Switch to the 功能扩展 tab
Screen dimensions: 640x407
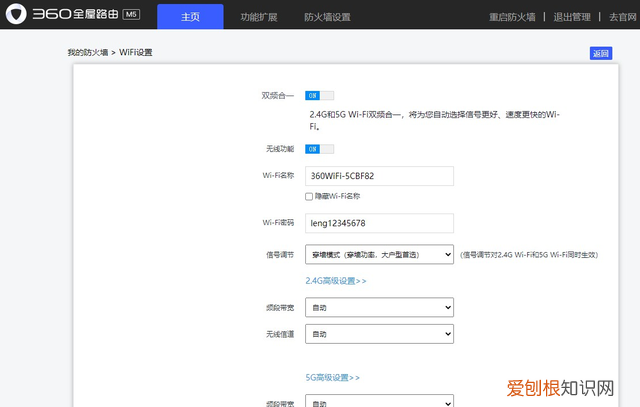point(259,17)
